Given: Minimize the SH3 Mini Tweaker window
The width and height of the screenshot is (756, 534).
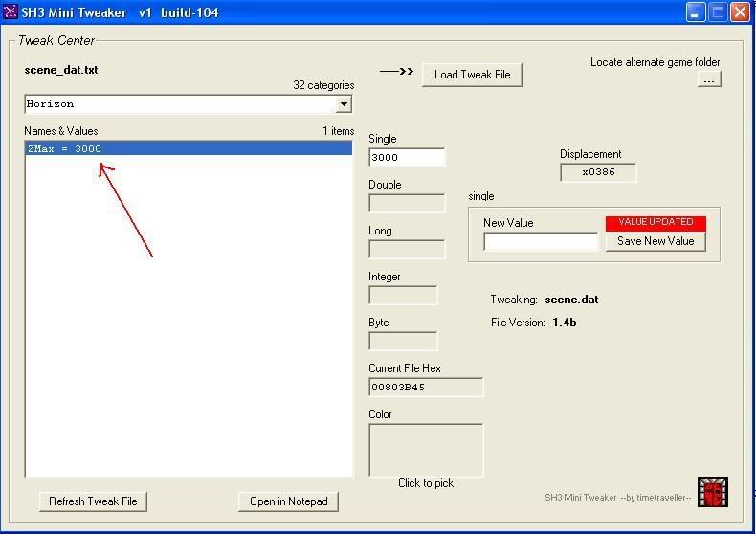Looking at the screenshot, I should [x=695, y=12].
